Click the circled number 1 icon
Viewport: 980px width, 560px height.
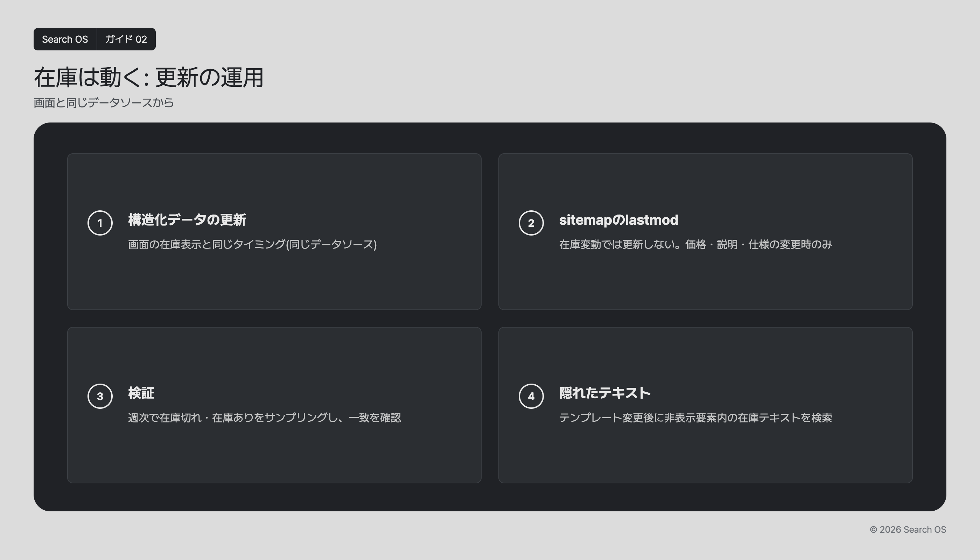click(x=100, y=223)
